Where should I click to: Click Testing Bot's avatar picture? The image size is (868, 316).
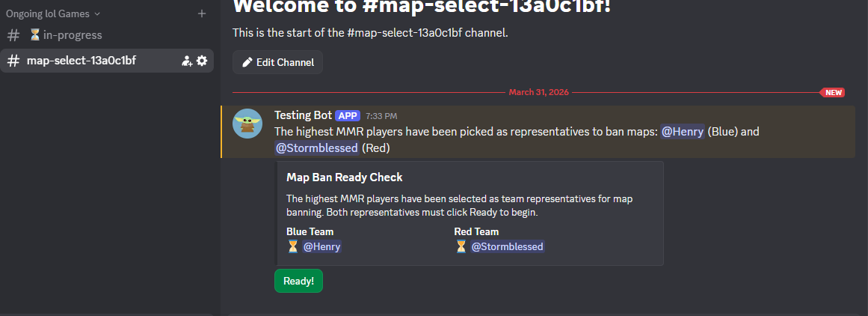[x=247, y=123]
